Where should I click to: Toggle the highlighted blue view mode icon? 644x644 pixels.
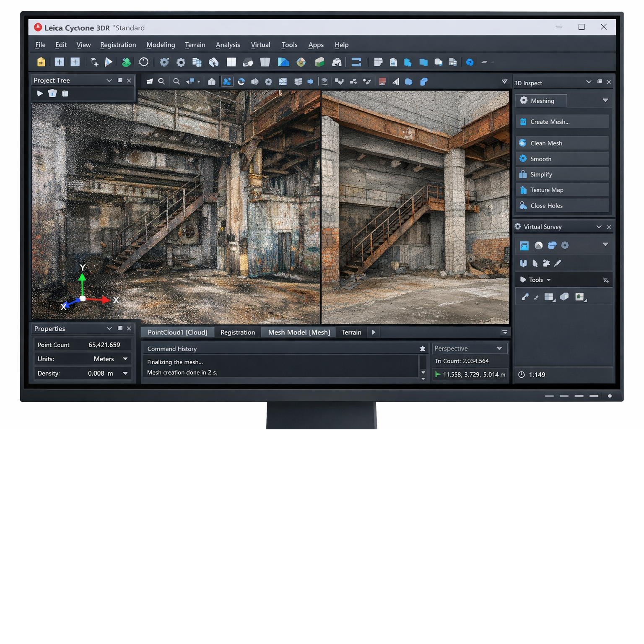(x=227, y=81)
